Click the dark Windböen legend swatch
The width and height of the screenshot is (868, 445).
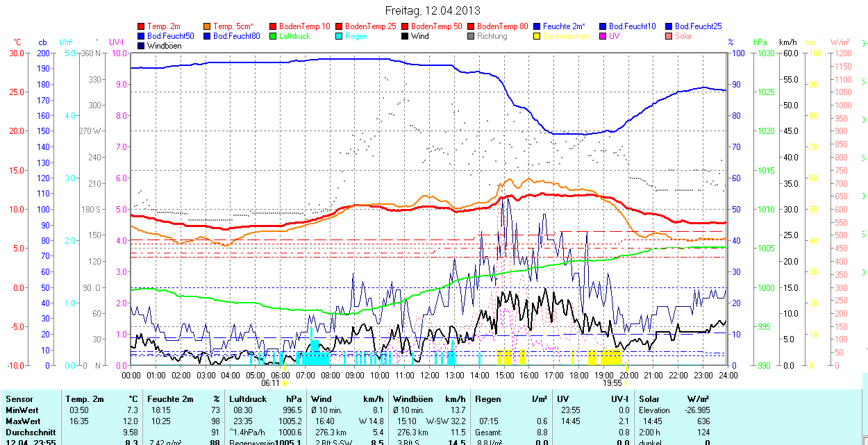(141, 46)
